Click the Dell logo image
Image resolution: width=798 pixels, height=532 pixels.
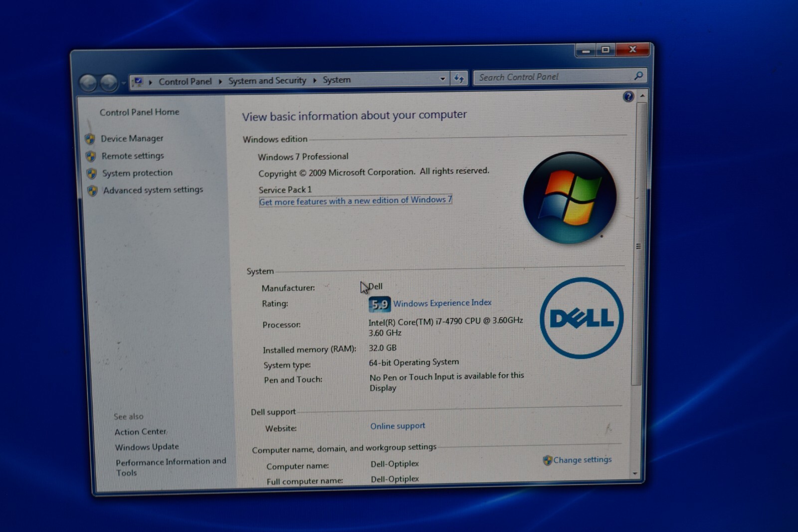(x=582, y=318)
